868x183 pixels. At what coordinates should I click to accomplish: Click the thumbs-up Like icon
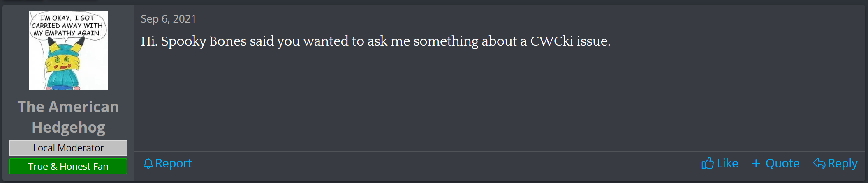click(707, 163)
